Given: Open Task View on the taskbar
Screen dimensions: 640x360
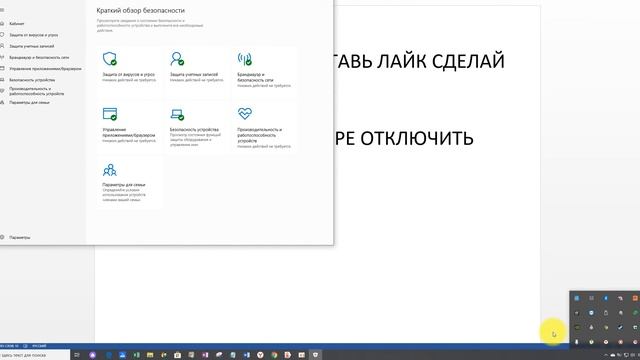Looking at the screenshot, I should 77,355.
